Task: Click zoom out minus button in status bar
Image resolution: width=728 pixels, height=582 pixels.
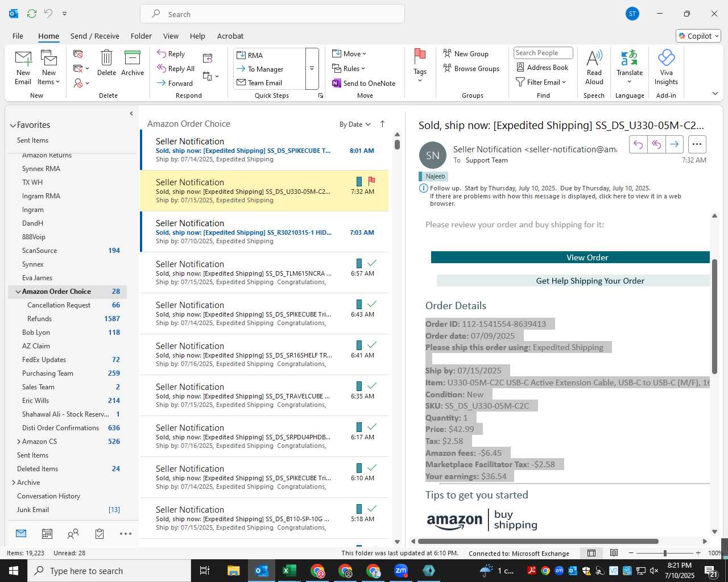Action: coord(631,553)
